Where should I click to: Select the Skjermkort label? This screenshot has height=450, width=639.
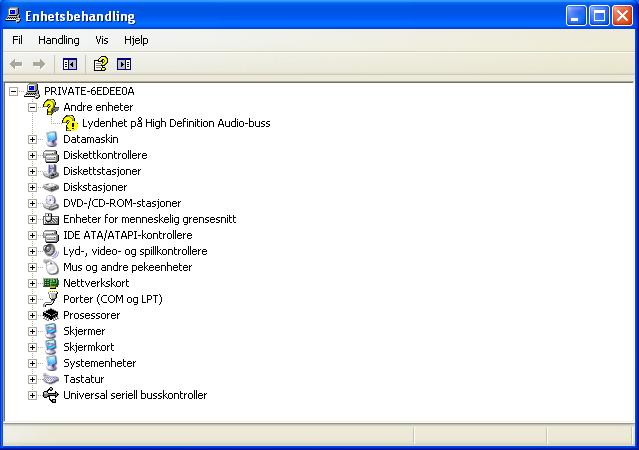(x=88, y=347)
